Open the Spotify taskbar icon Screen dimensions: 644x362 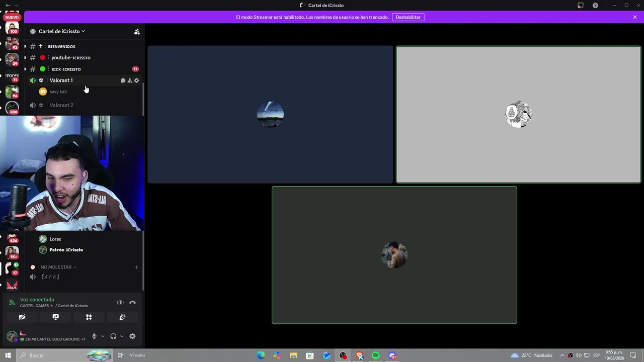(x=376, y=355)
